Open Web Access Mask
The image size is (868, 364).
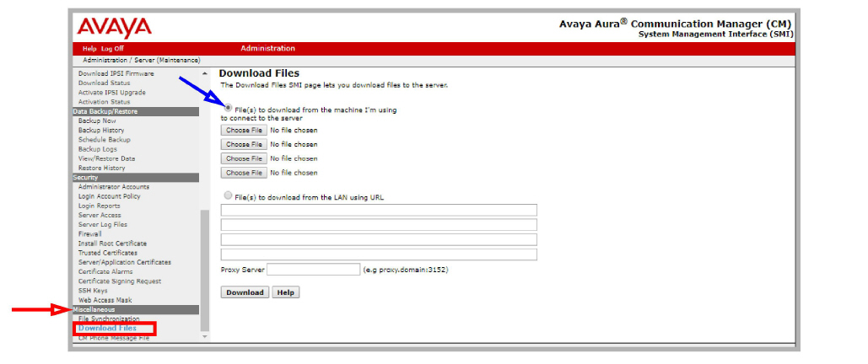tap(105, 300)
